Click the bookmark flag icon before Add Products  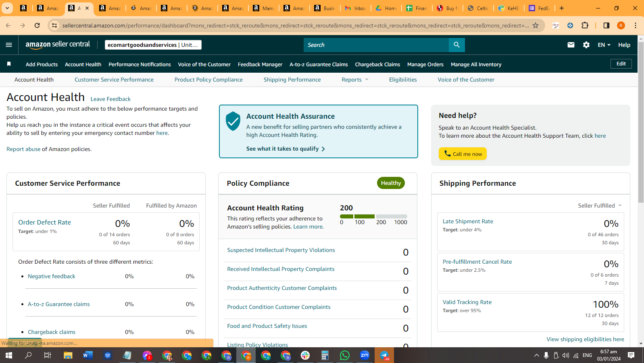tap(9, 64)
